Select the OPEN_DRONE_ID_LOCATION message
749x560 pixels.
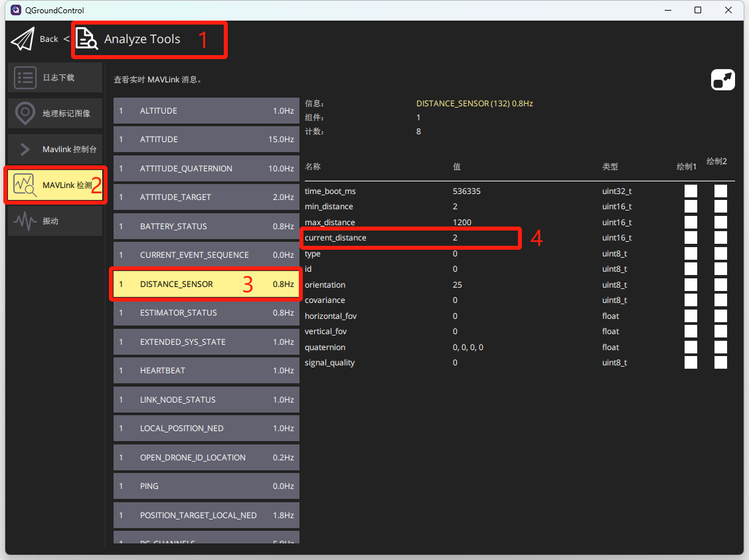(207, 458)
